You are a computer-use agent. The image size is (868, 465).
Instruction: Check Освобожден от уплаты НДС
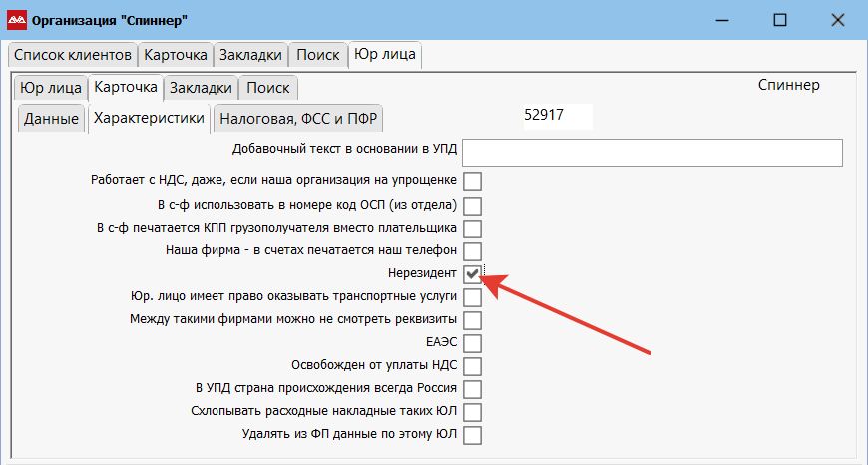[472, 366]
